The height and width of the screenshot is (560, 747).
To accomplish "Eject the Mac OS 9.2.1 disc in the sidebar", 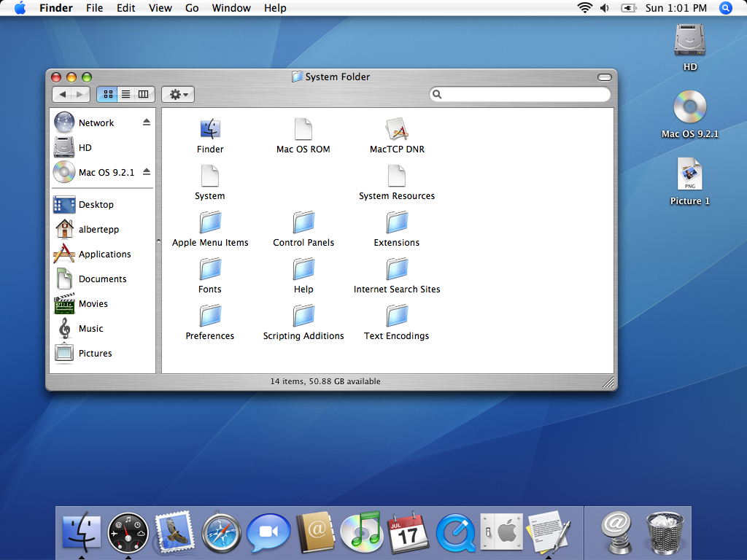I will [x=147, y=172].
